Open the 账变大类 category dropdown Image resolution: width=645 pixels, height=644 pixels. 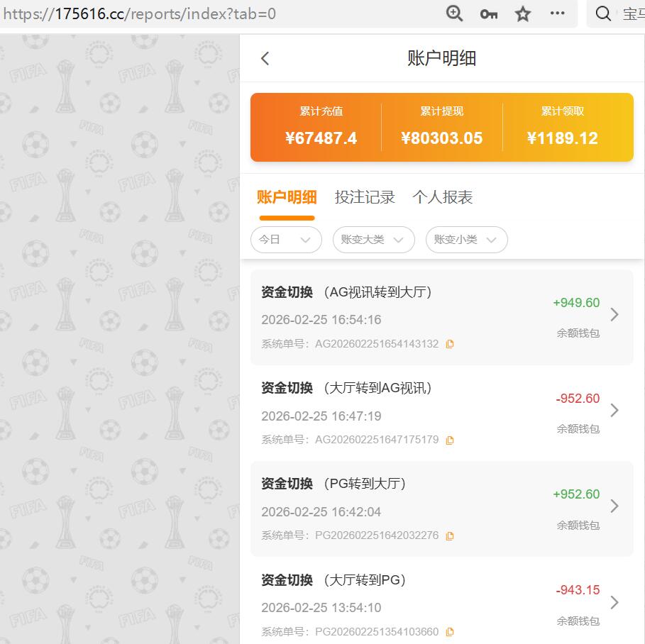pyautogui.click(x=374, y=240)
